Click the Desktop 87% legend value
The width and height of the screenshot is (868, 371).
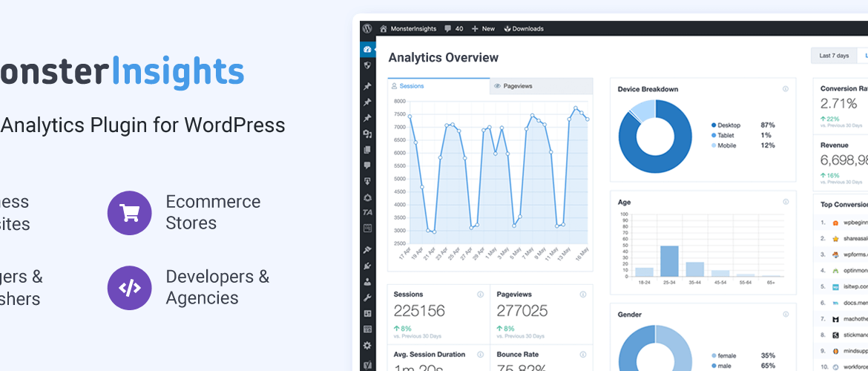tap(768, 125)
